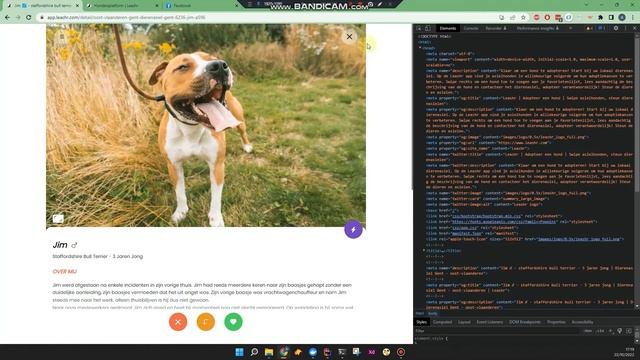The height and width of the screenshot is (360, 640).
Task: Open the Event Listeners tab
Action: (x=490, y=322)
